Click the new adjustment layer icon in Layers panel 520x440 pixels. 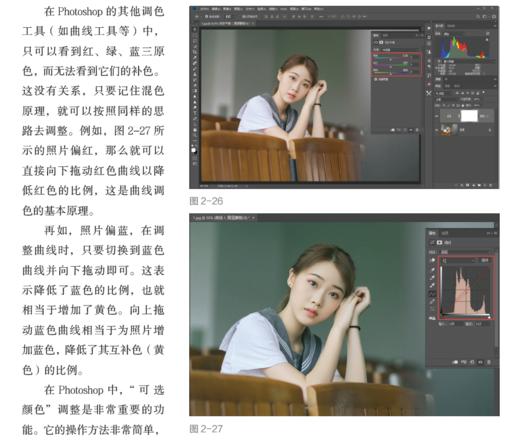pyautogui.click(x=473, y=185)
